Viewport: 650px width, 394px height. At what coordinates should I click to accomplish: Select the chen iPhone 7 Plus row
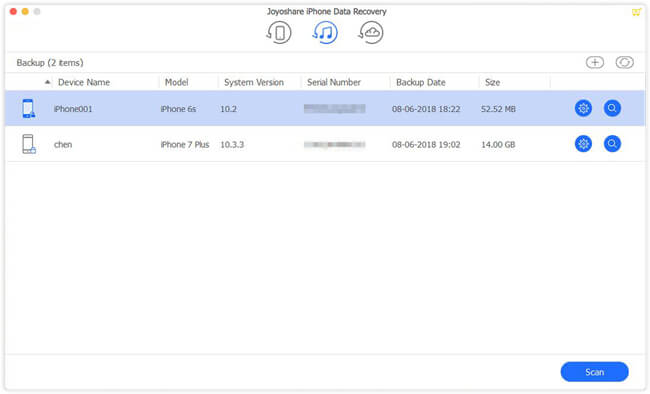325,144
